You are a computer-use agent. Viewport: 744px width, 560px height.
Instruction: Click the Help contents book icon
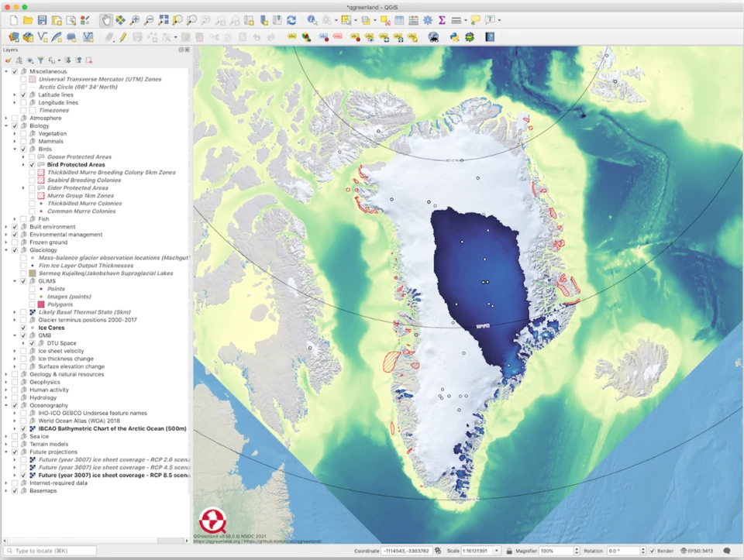click(x=490, y=37)
